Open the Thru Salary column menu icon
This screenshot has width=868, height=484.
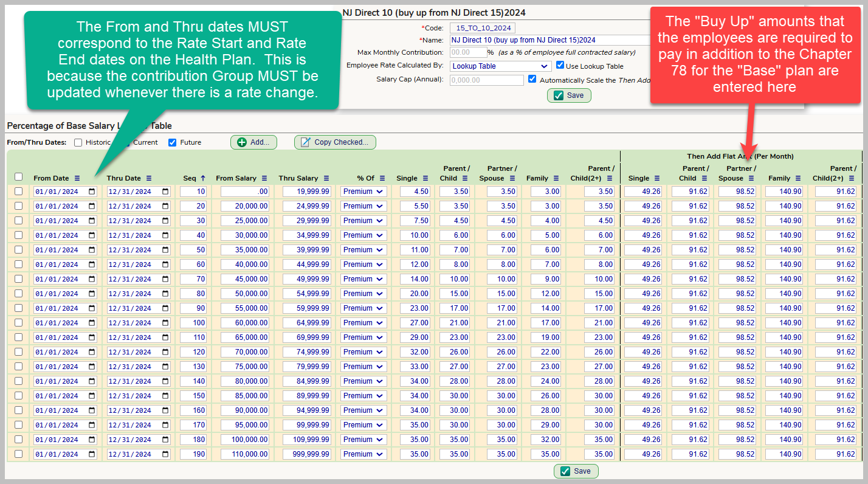point(326,178)
